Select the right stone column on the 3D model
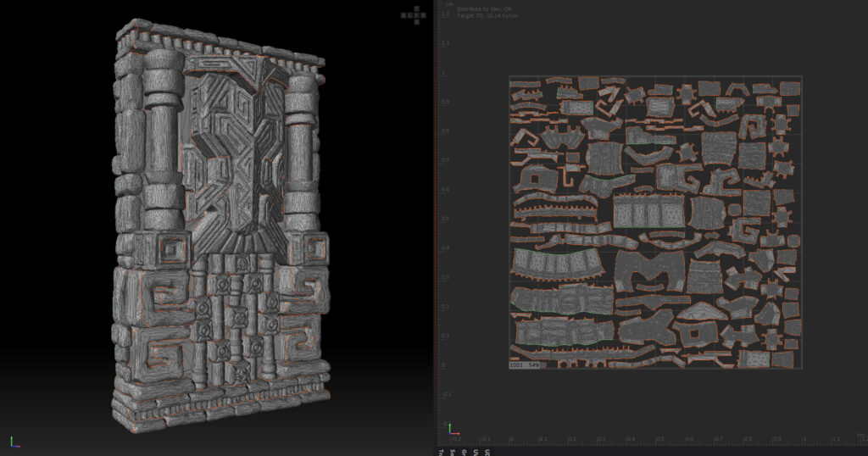Viewport: 868px width, 456px height. 301,148
